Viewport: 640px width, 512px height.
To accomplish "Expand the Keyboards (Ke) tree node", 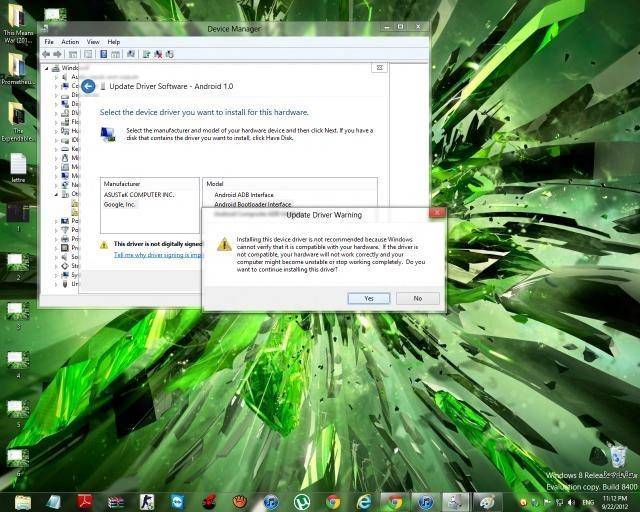I will tap(56, 149).
